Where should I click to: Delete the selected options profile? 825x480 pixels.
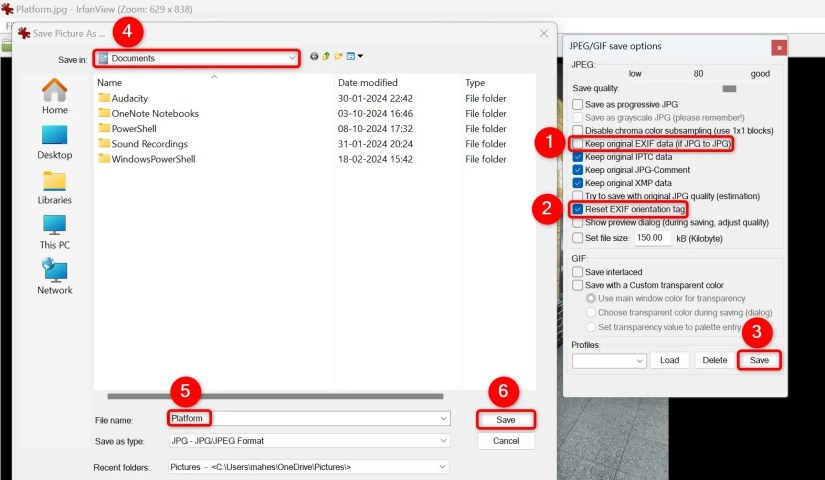click(715, 361)
